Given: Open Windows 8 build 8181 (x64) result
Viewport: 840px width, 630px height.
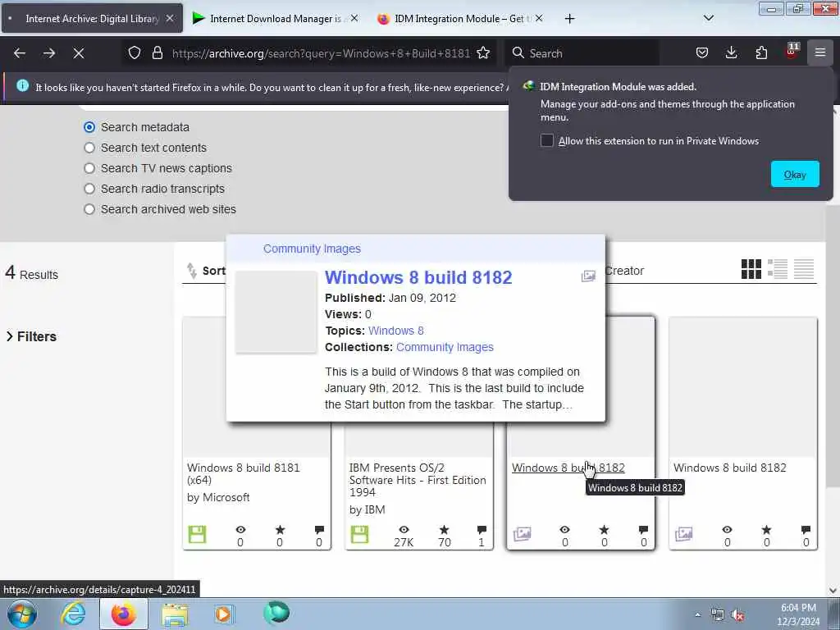Looking at the screenshot, I should pos(243,473).
